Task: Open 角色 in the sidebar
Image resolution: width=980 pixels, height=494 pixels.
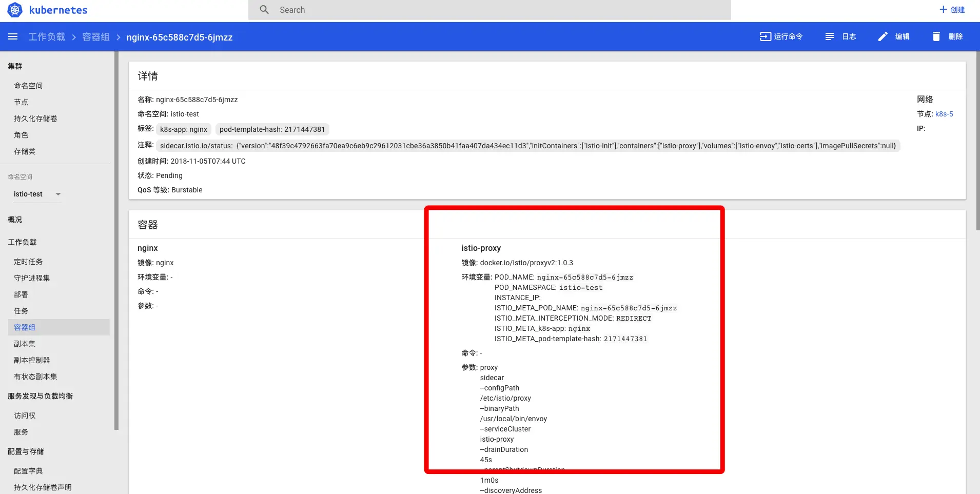Action: [21, 135]
